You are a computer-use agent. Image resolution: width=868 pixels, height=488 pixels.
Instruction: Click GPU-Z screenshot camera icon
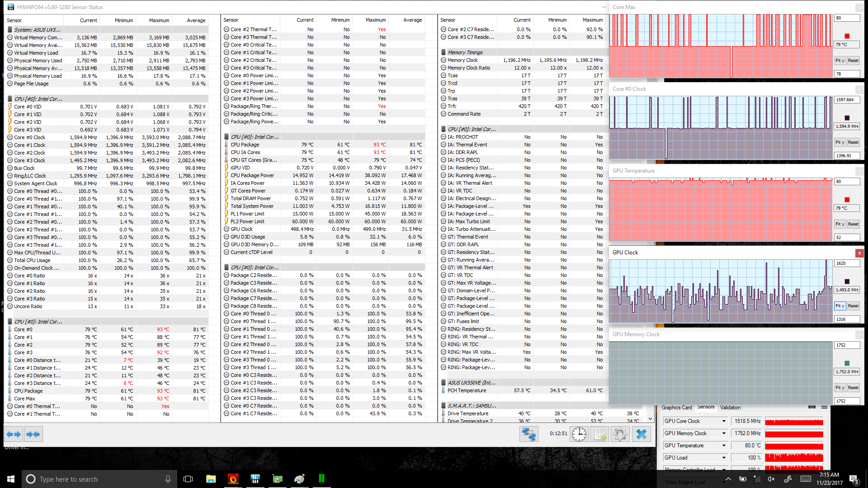click(812, 407)
